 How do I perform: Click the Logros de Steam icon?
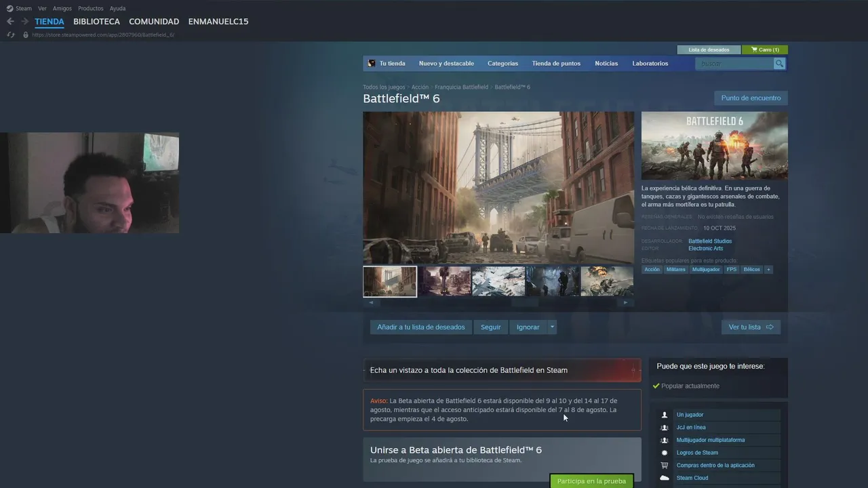tap(665, 453)
